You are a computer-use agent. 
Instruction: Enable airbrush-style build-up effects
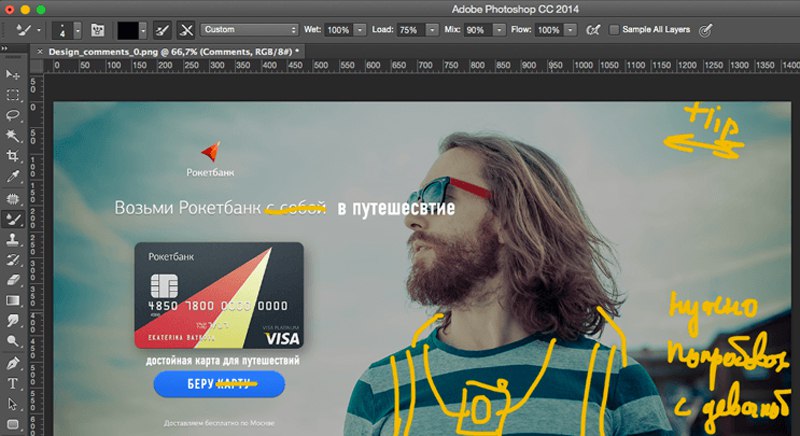[x=592, y=30]
